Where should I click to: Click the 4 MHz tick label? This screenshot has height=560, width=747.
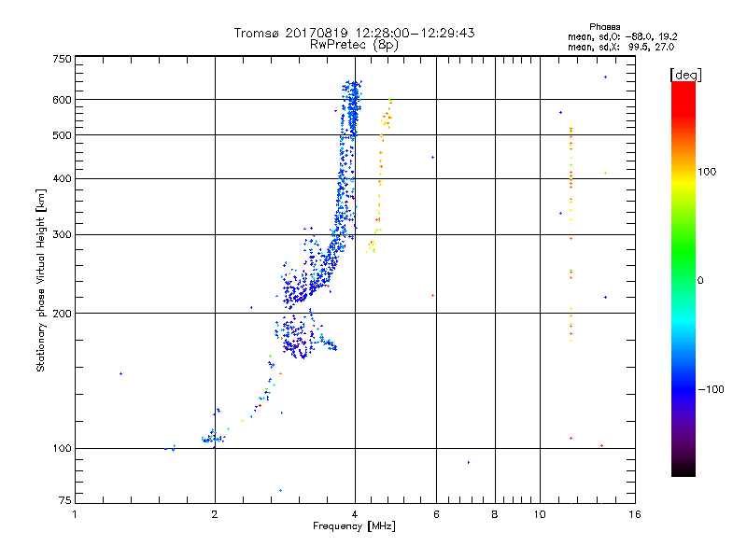pyautogui.click(x=355, y=514)
